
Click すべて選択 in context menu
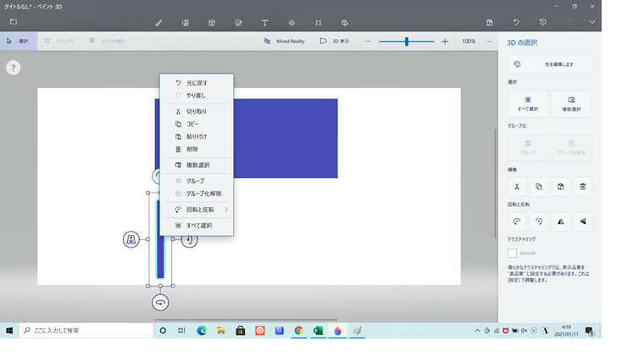(x=197, y=226)
